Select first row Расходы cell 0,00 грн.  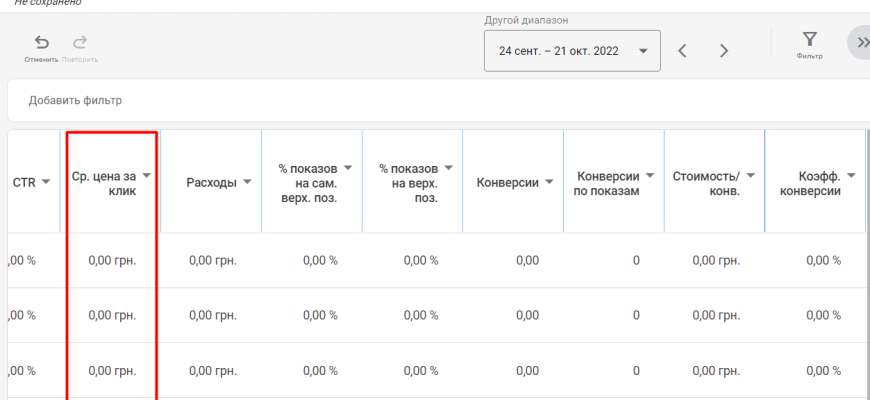[213, 261]
